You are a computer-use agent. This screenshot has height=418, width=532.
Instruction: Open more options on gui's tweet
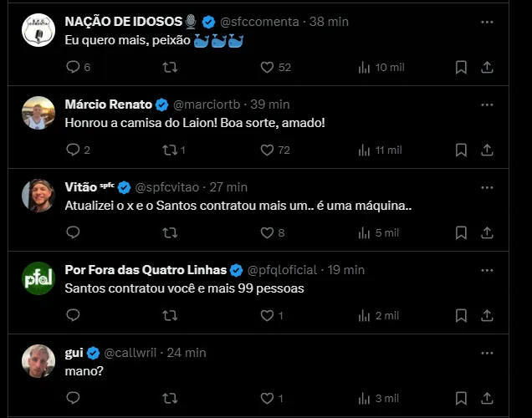pos(488,352)
